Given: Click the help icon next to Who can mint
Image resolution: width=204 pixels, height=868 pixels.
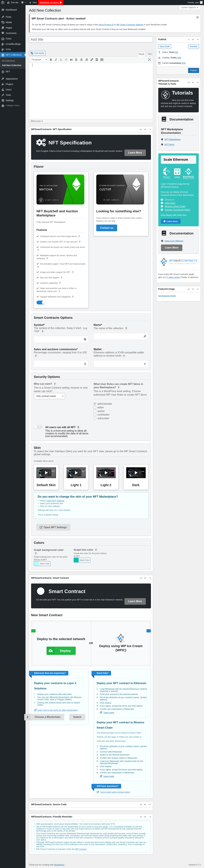Looking at the screenshot, I should click(x=55, y=384).
